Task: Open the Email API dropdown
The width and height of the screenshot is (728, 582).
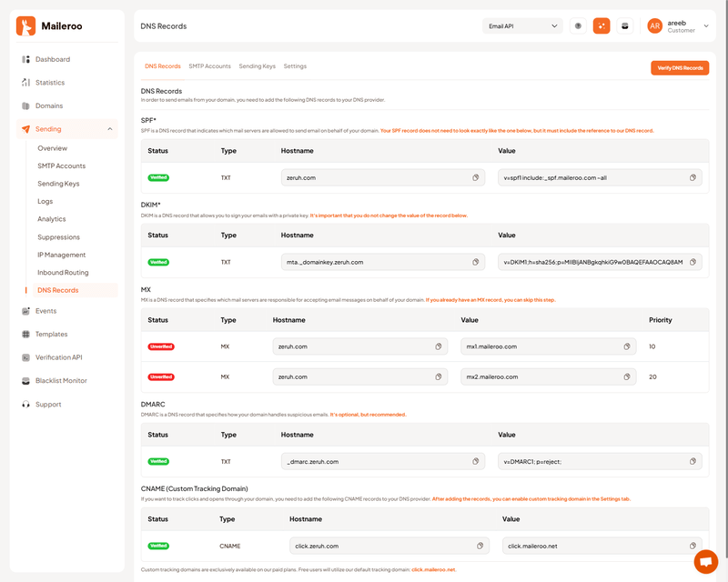Action: 522,26
